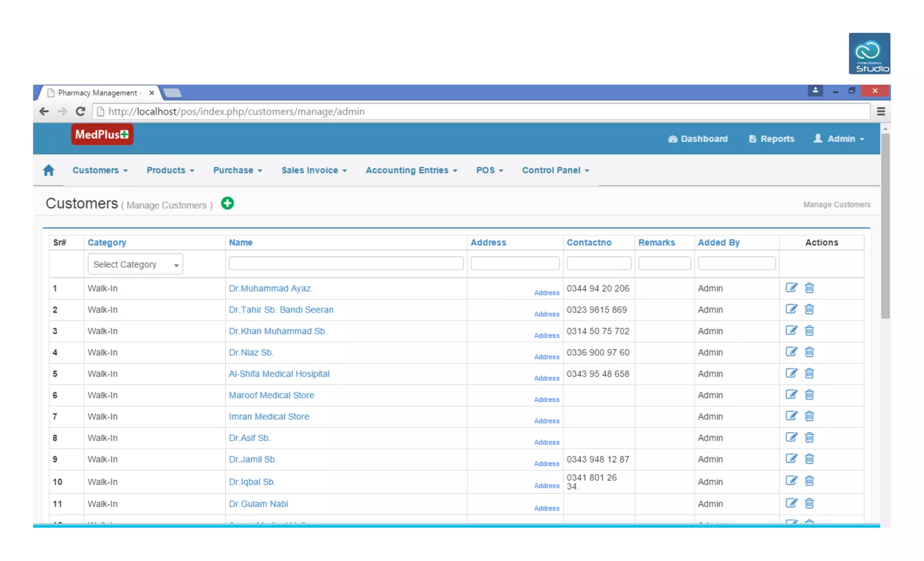This screenshot has height=561, width=924.
Task: Open the Accounting Entries menu
Action: [x=411, y=171]
